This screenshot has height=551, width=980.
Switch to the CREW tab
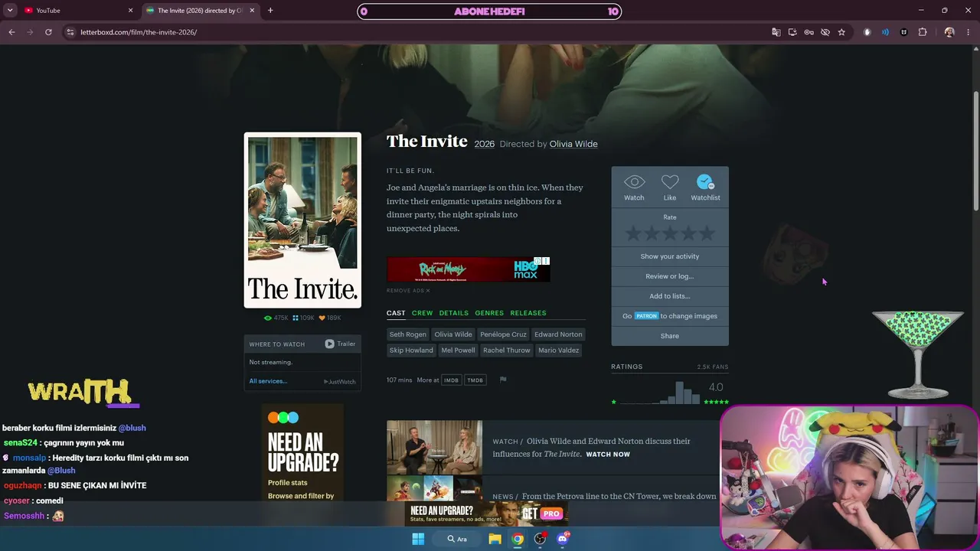click(x=422, y=313)
